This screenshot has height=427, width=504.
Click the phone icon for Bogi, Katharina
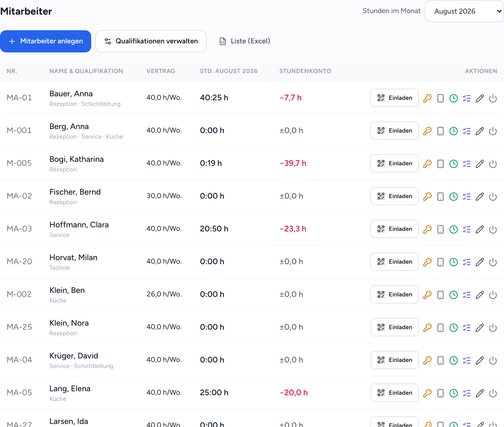[x=440, y=164]
